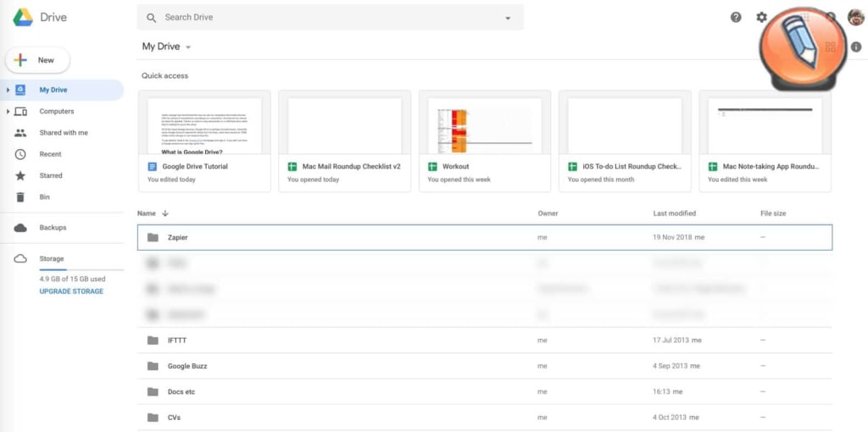
Task: Show details via the info icon
Action: pos(856,47)
